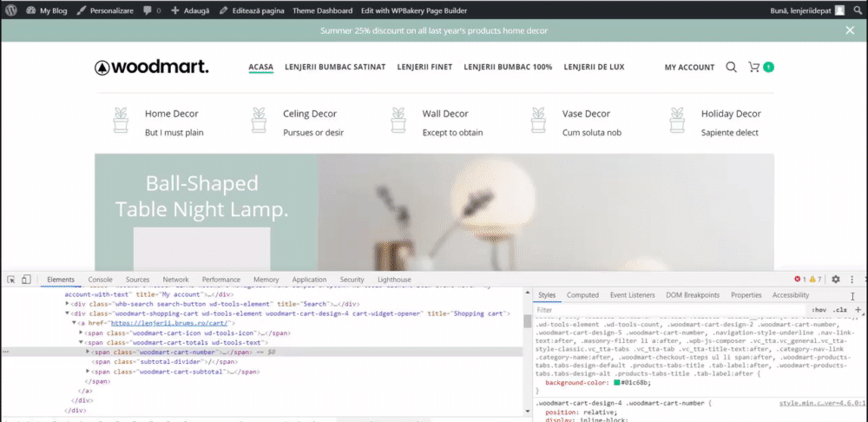Click the yellow warning count indicator
The height and width of the screenshot is (422, 868).
pyautogui.click(x=815, y=280)
